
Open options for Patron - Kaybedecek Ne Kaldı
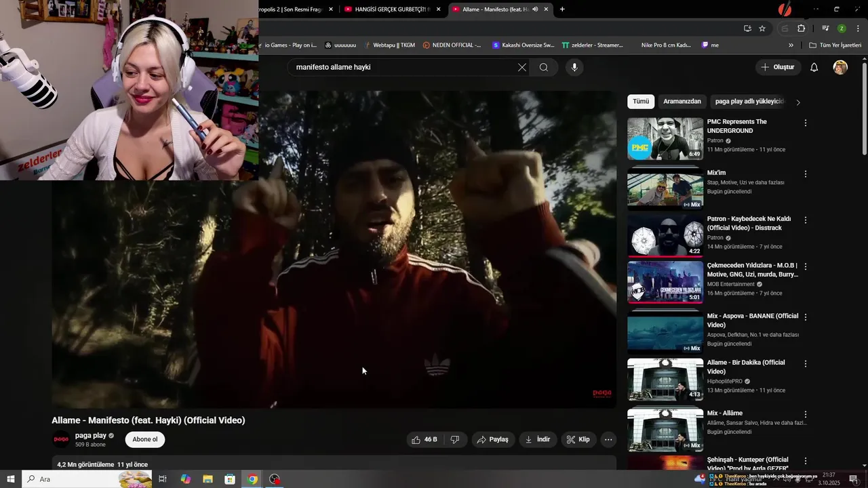click(806, 220)
